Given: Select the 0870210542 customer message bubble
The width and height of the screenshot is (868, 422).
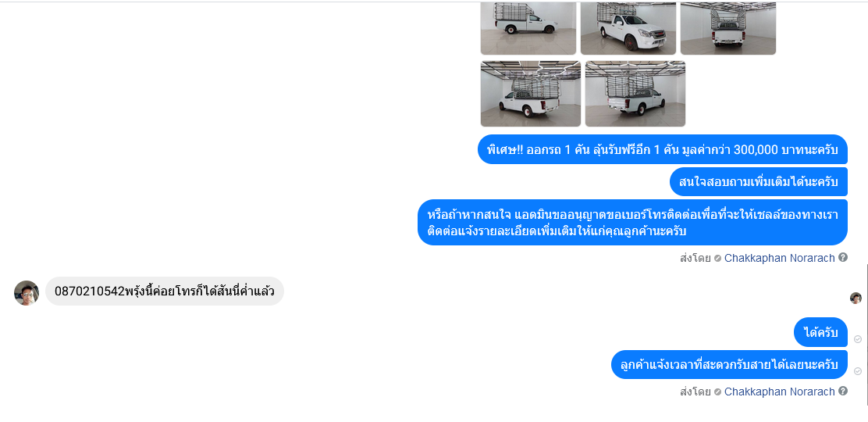Looking at the screenshot, I should pyautogui.click(x=165, y=291).
